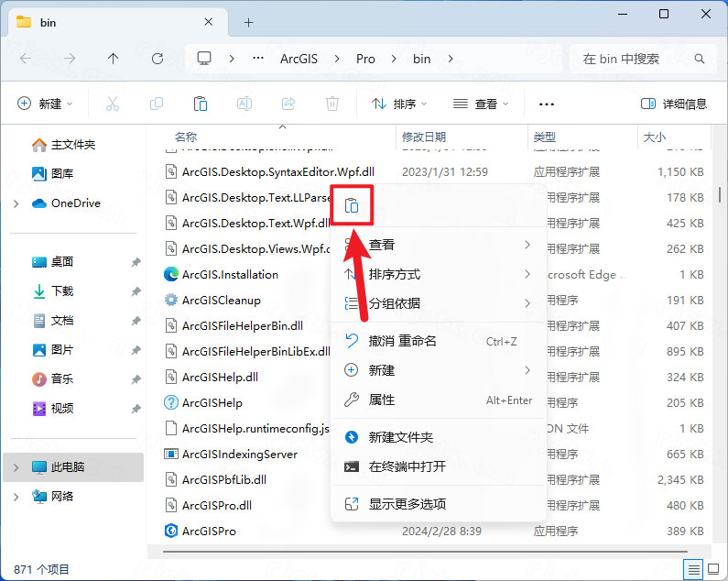
Task: Sort by 大小 column header
Action: coord(654,137)
